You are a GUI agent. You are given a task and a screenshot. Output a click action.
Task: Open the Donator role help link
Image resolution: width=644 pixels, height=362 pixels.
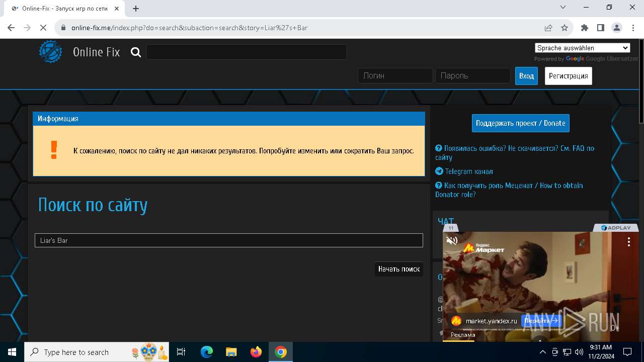point(509,190)
